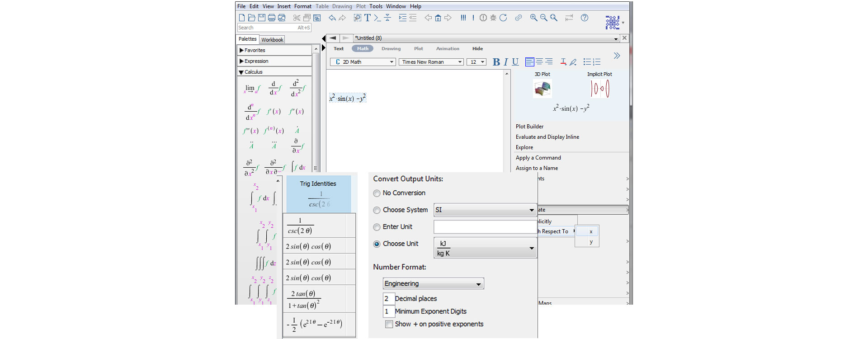Screen dimensions: 868x339
Task: Open the Times New Roman font dropdown
Action: click(431, 62)
